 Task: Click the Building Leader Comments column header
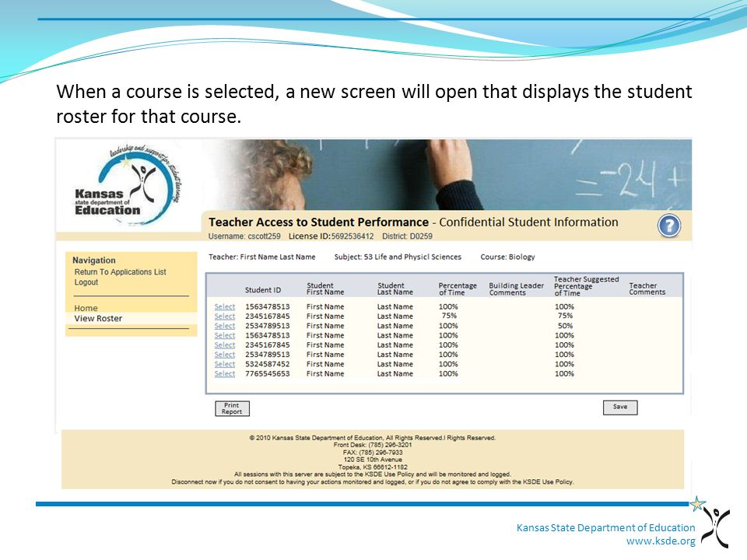tap(516, 289)
